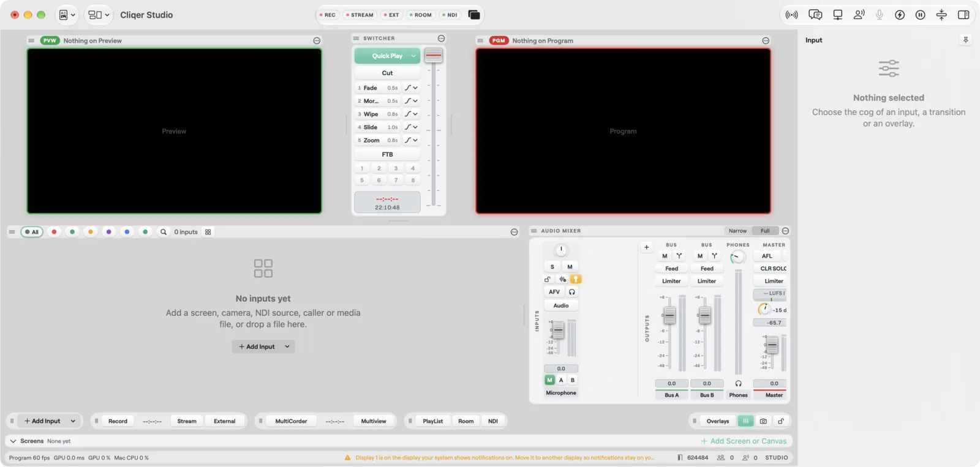The width and height of the screenshot is (980, 467).
Task: Click the Multiview button
Action: point(374,421)
